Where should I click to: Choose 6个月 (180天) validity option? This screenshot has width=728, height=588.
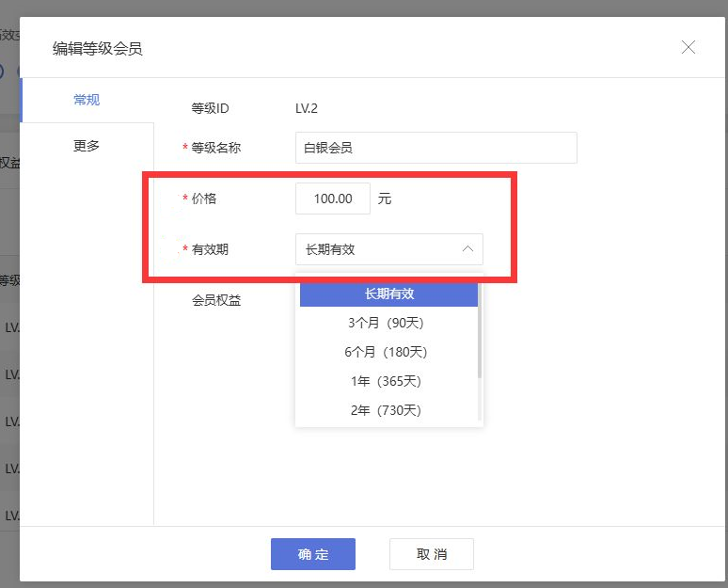click(388, 352)
